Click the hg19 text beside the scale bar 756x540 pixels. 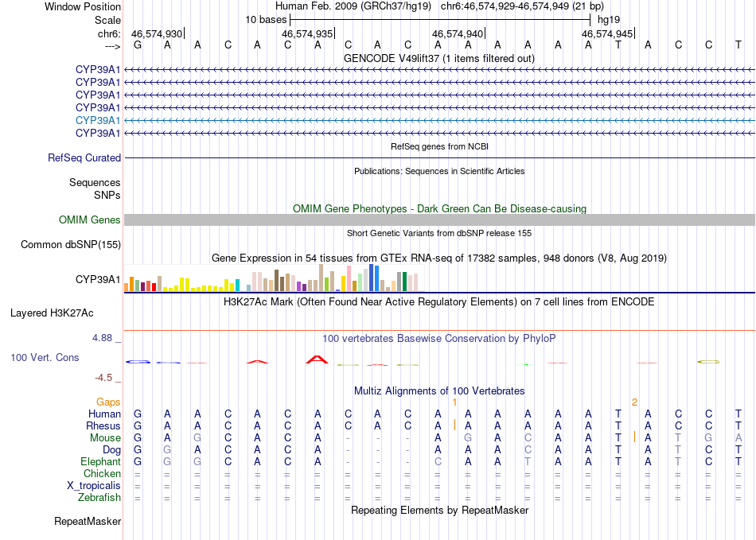609,20
